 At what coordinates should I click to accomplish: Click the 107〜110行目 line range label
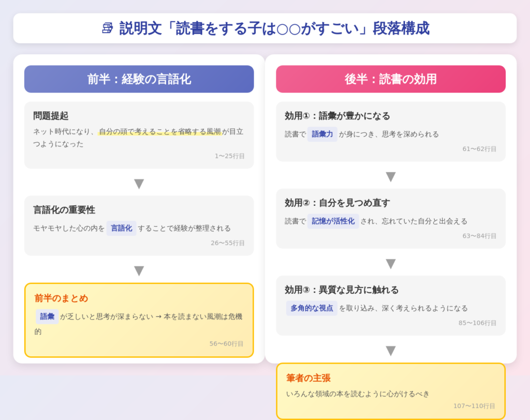[474, 406]
